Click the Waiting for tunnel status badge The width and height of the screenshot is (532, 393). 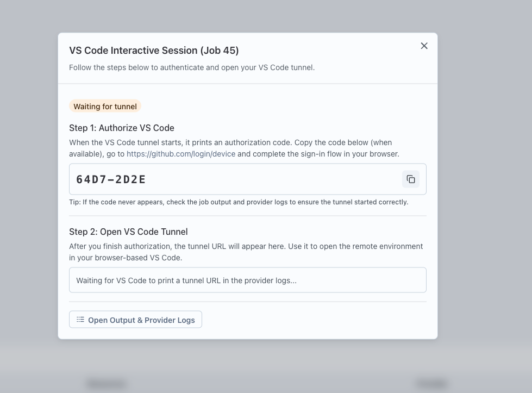coord(105,107)
